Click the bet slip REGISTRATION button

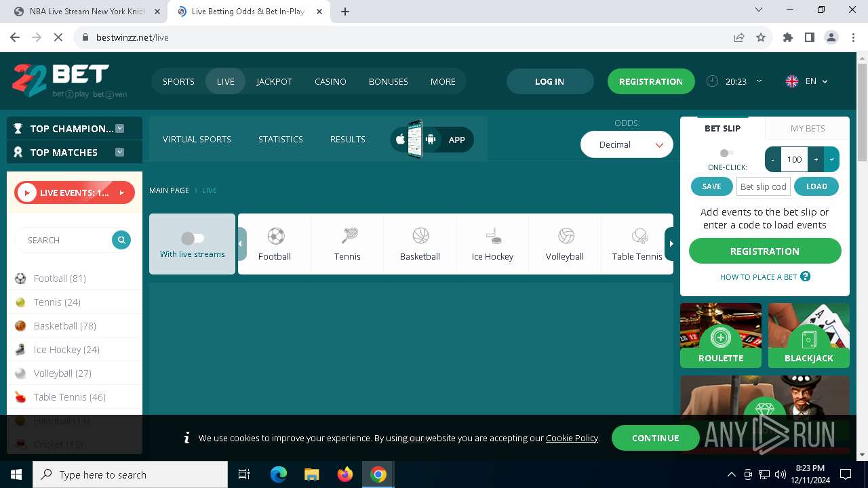point(765,251)
